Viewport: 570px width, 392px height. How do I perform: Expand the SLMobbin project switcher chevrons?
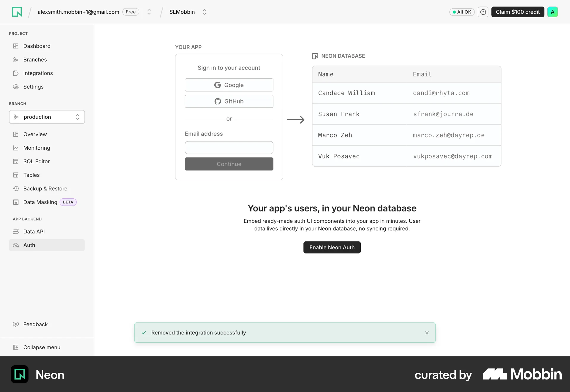click(x=205, y=12)
